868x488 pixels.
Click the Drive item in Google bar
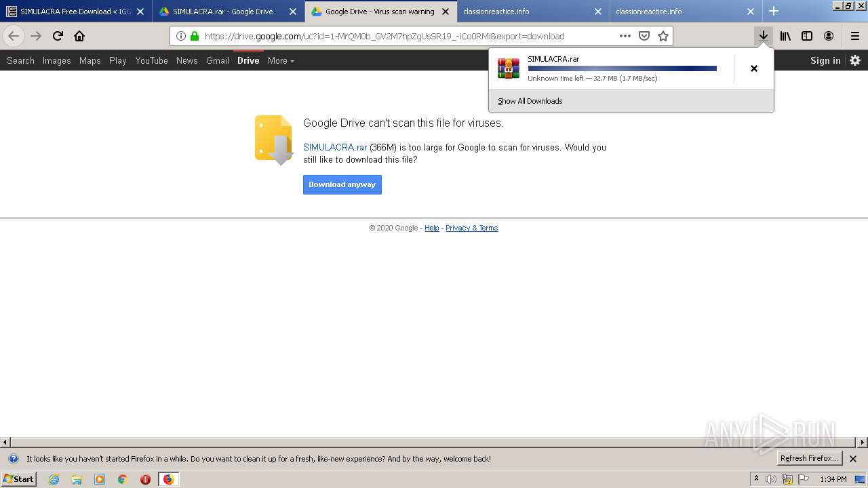[248, 60]
